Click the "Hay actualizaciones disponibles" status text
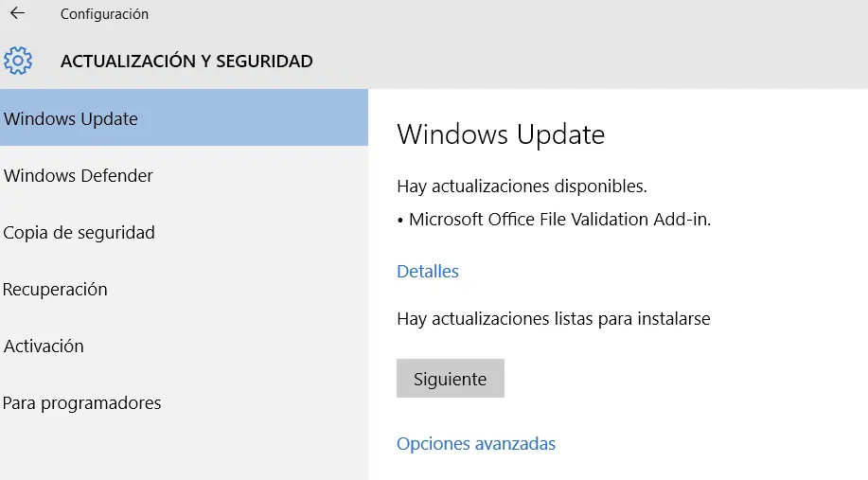 tap(522, 186)
